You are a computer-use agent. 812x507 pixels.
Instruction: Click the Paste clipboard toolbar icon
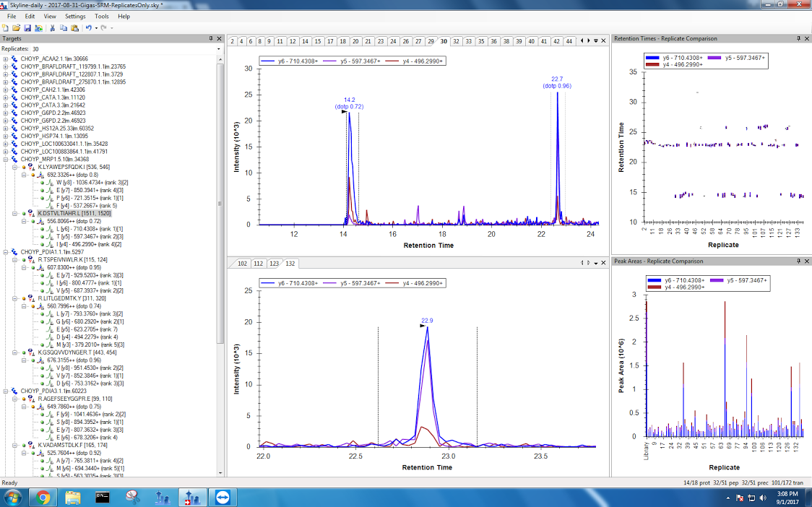74,27
